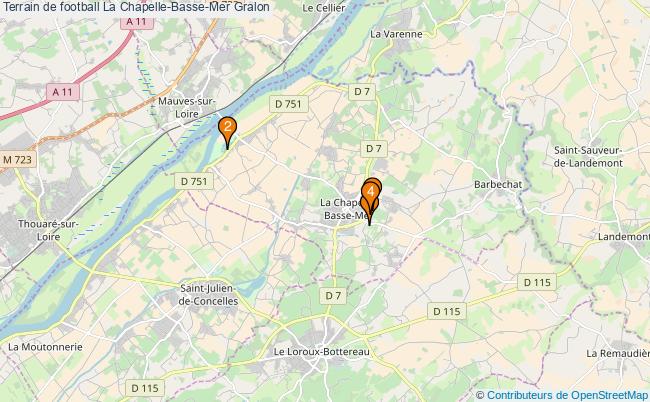650x402 pixels.
Task: Select the Barbechat village label
Action: click(x=498, y=184)
